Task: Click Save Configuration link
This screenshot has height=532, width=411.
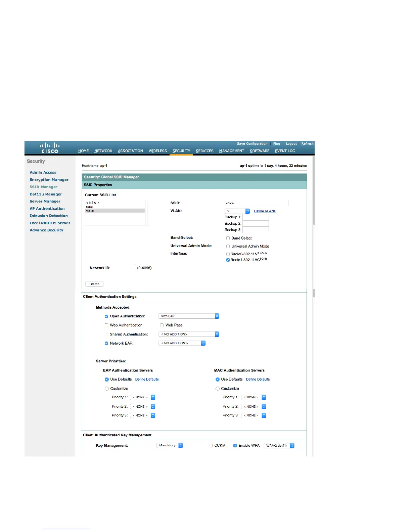Action: point(252,144)
